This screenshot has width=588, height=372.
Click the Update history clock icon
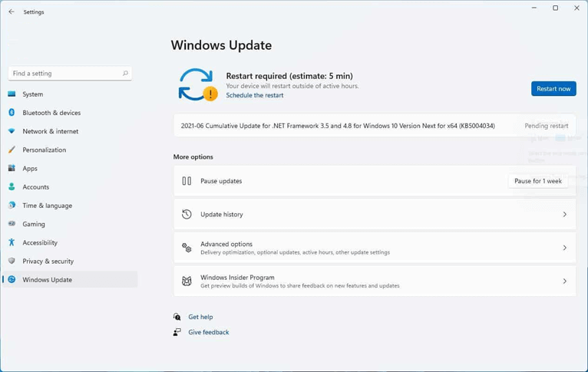click(x=187, y=215)
